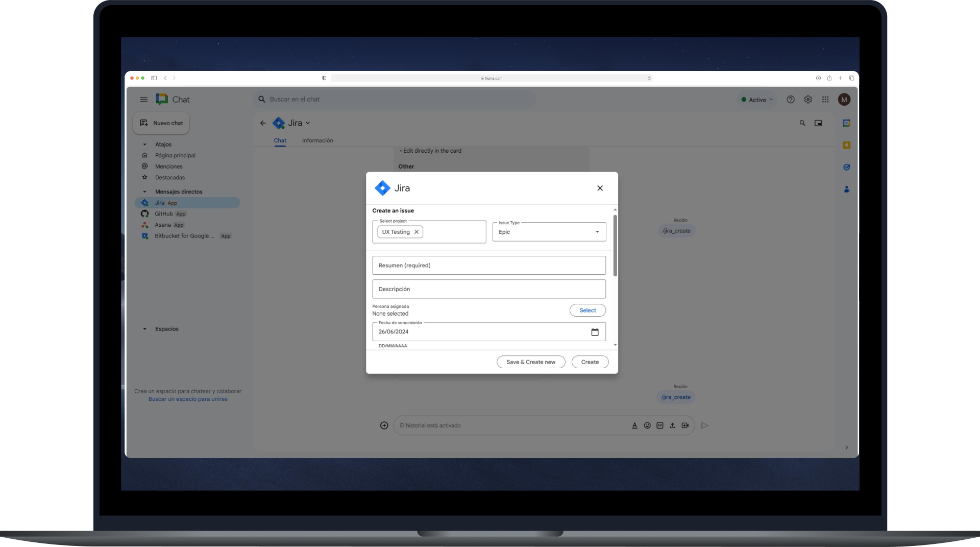Click the Resumen (required) field

489,266
